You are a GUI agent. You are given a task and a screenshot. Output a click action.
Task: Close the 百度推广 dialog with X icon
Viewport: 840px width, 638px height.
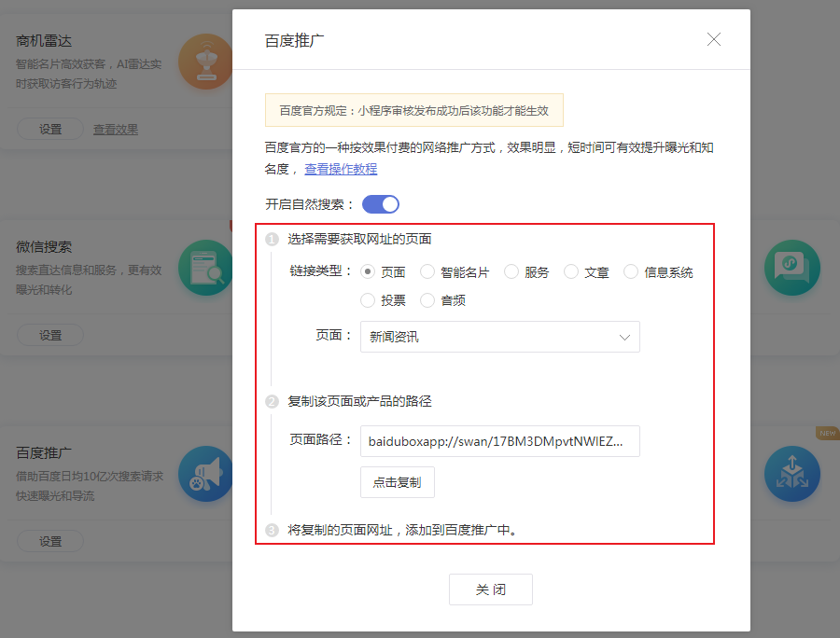pos(714,39)
